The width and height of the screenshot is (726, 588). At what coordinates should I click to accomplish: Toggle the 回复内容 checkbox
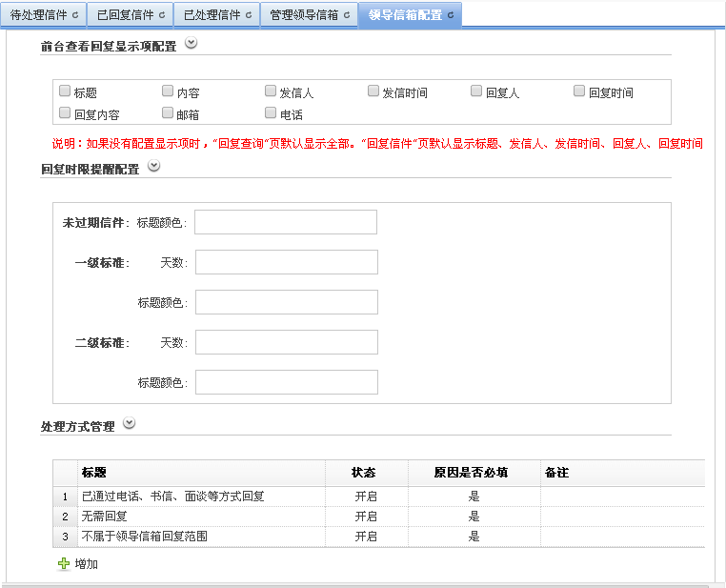coord(65,113)
